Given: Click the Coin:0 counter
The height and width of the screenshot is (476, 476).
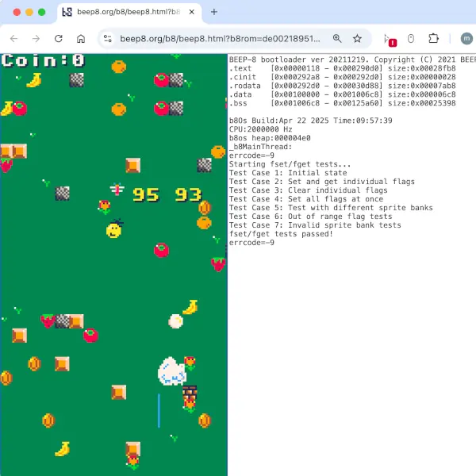Looking at the screenshot, I should tap(43, 60).
